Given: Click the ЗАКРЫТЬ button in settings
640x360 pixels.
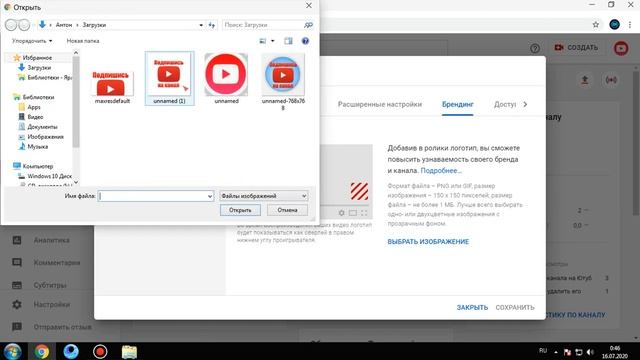Looking at the screenshot, I should click(472, 307).
